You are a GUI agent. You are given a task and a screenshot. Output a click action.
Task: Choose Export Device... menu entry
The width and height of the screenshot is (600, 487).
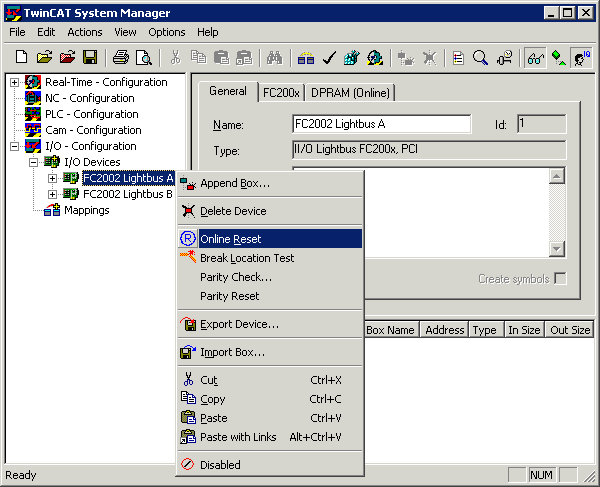point(270,324)
